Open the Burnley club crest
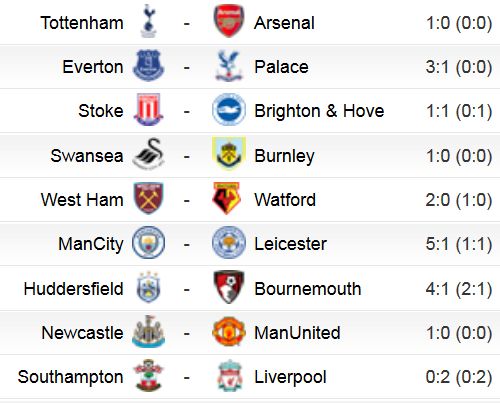This screenshot has height=403, width=500. tap(229, 154)
